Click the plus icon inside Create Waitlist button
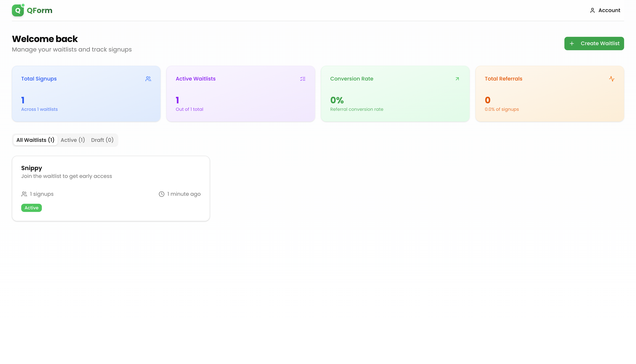The height and width of the screenshot is (364, 636). point(572,43)
